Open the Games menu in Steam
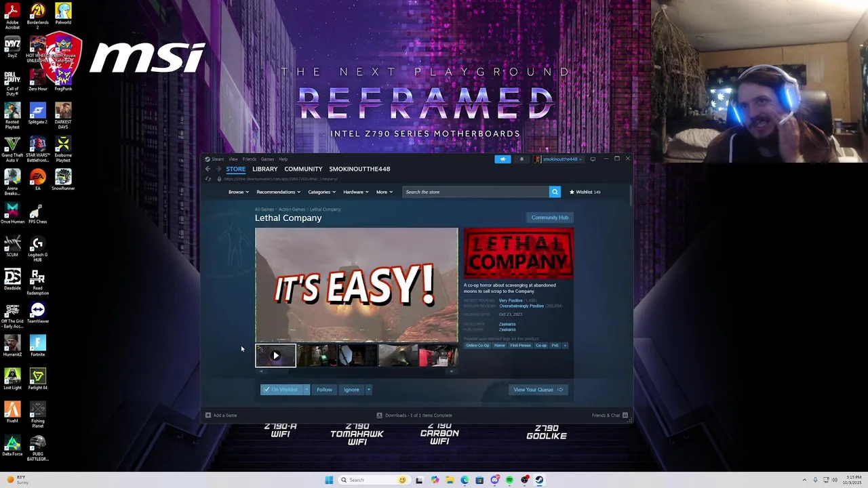Viewport: 868px width, 488px height. [268, 159]
